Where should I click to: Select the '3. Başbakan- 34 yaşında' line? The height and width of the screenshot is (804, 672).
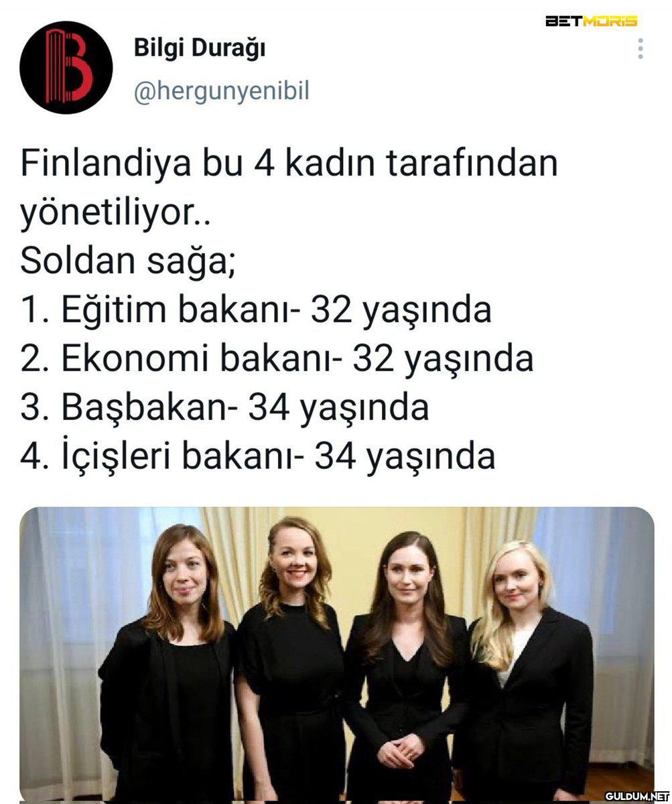pyautogui.click(x=224, y=409)
